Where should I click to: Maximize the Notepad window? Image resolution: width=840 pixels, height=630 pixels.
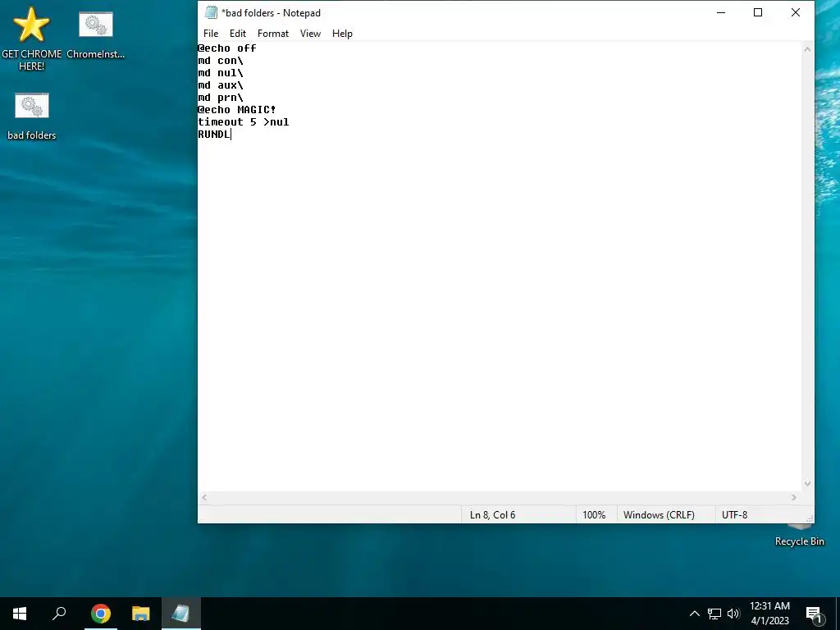[x=757, y=12]
